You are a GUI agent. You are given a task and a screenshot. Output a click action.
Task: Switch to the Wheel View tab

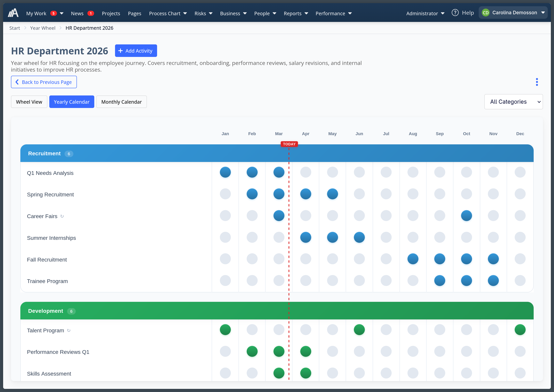tap(29, 102)
